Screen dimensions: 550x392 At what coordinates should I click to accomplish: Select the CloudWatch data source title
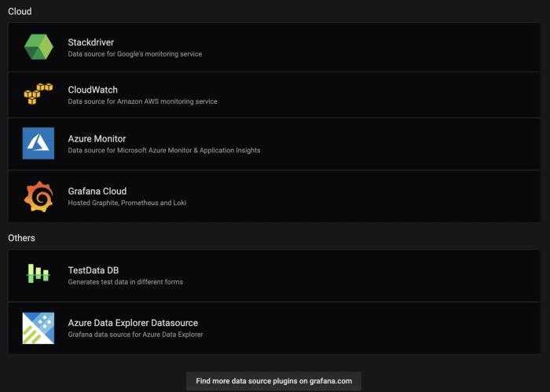(x=93, y=90)
